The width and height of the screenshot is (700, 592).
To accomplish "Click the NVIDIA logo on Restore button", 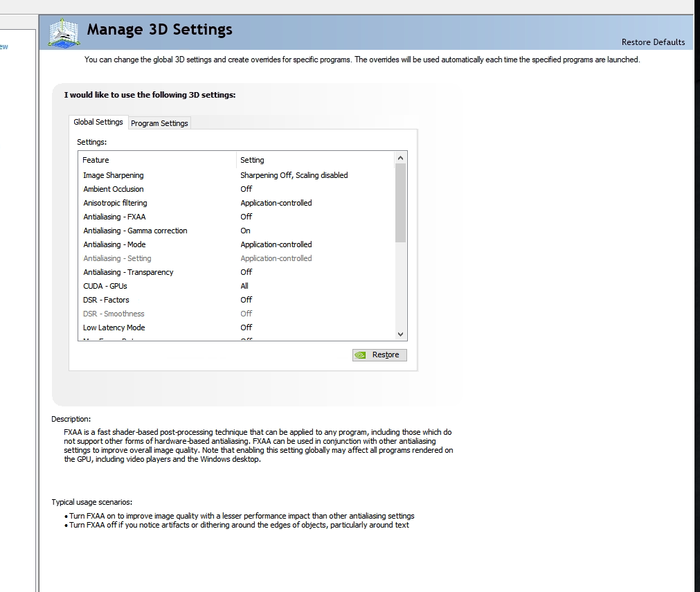I will pos(360,355).
